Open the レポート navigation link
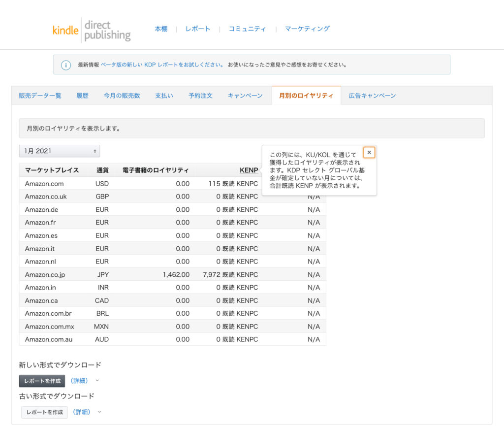Screen dimensions: 504x429 [198, 29]
